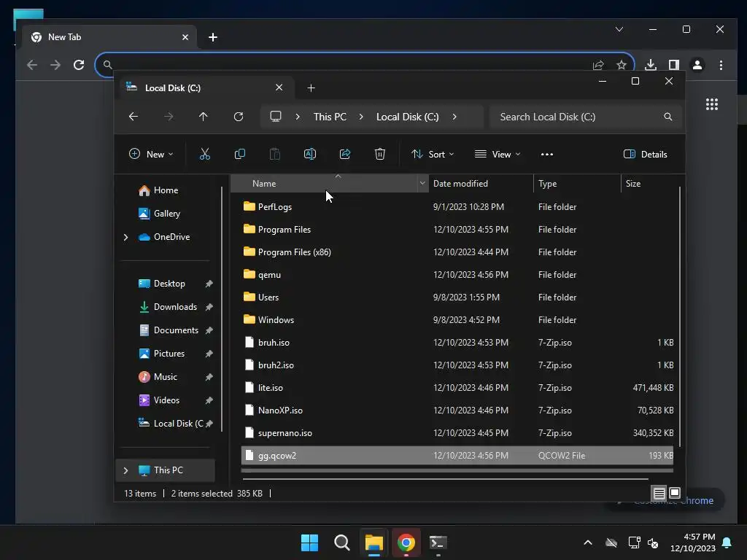
Task: Open the Sort dropdown
Action: click(x=433, y=155)
